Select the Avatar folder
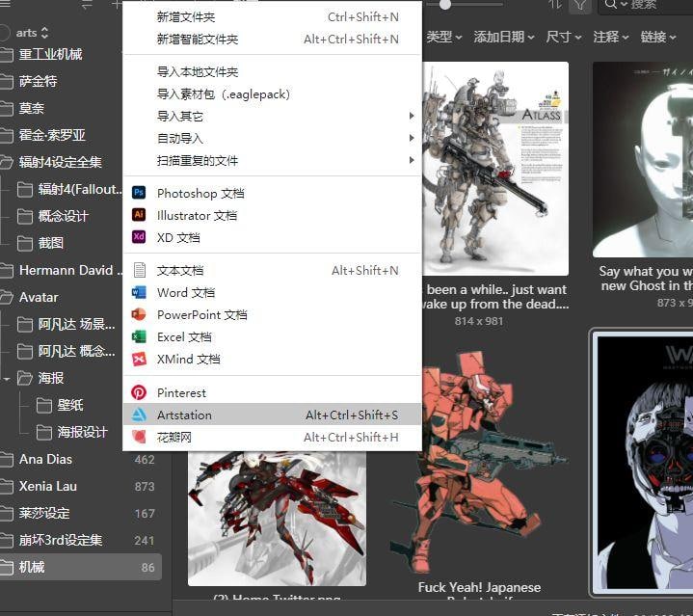 pos(61,297)
